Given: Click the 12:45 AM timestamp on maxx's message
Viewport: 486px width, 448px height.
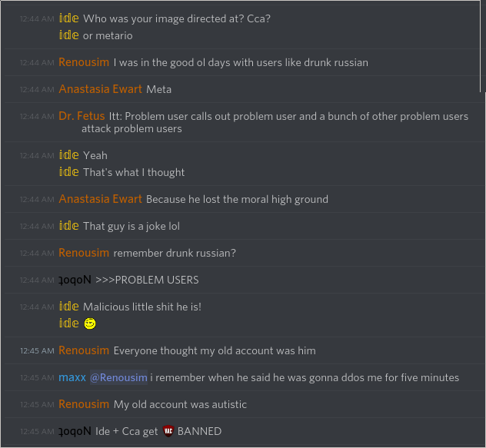Looking at the screenshot, I should pos(37,378).
